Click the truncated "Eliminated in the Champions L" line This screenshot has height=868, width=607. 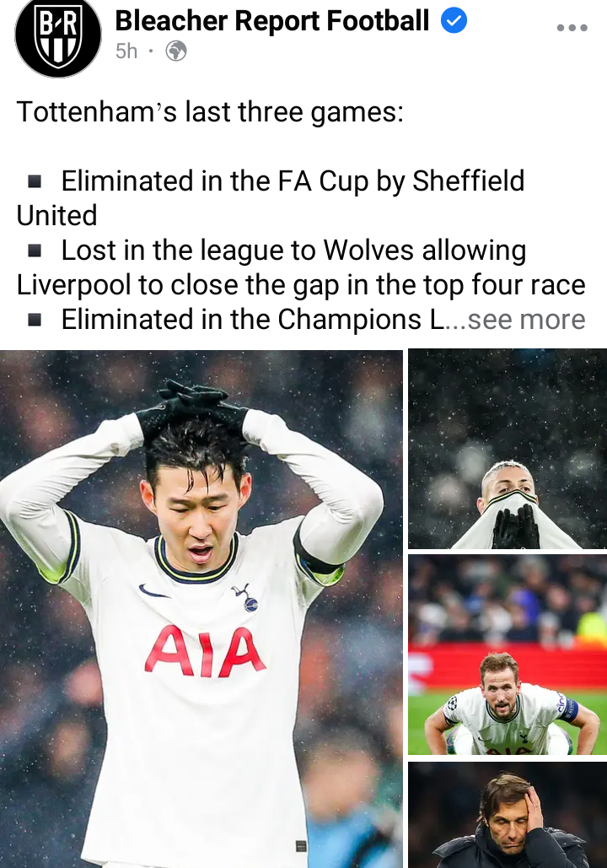click(x=252, y=320)
